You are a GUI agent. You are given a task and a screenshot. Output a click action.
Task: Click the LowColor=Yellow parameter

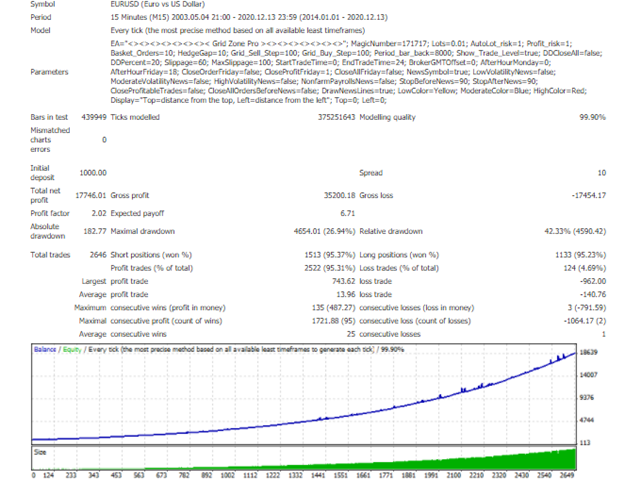coord(427,91)
